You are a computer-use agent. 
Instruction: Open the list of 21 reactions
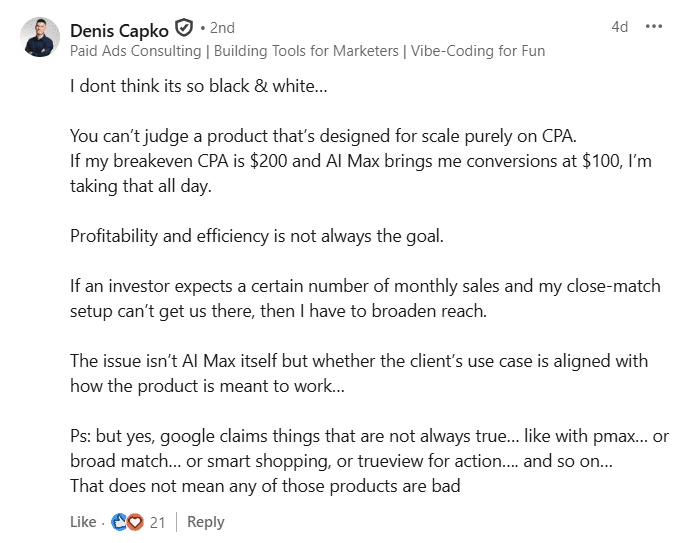(x=157, y=522)
